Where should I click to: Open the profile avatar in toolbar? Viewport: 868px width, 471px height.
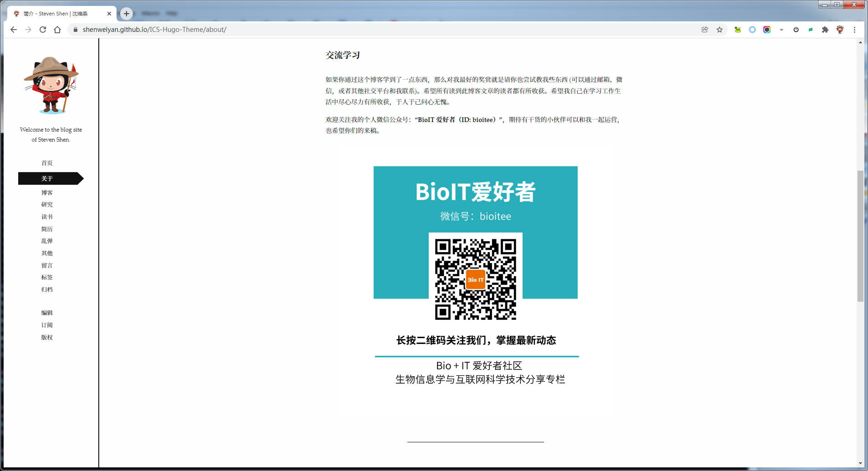840,30
